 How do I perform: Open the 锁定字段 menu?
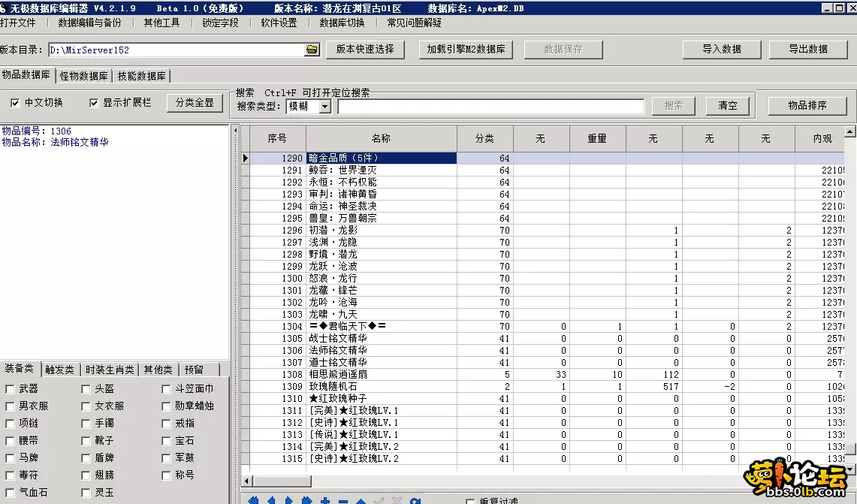[x=220, y=23]
